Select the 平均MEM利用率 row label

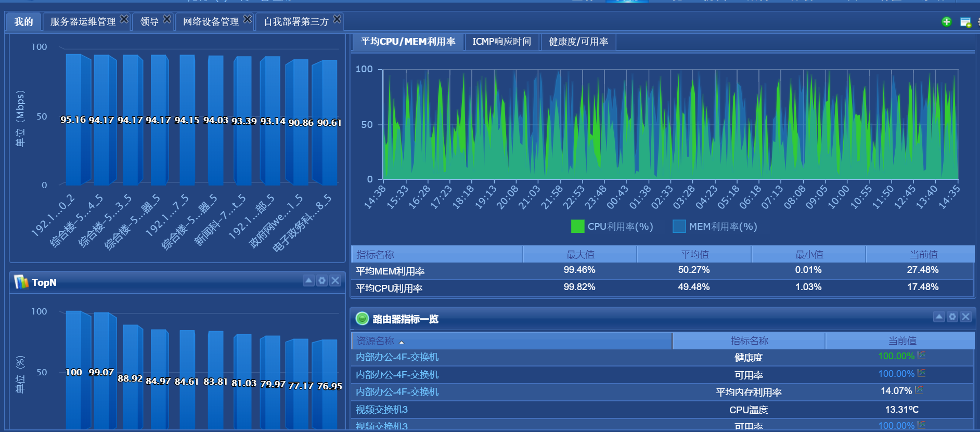390,271
